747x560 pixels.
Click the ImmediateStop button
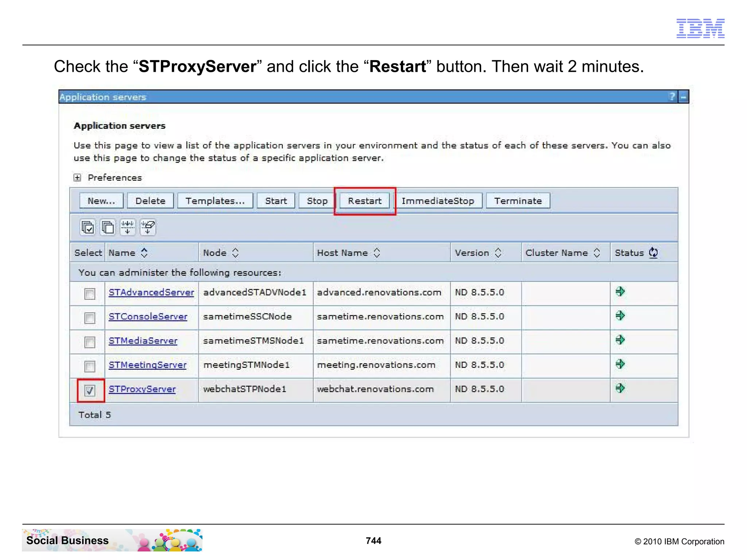pyautogui.click(x=438, y=201)
